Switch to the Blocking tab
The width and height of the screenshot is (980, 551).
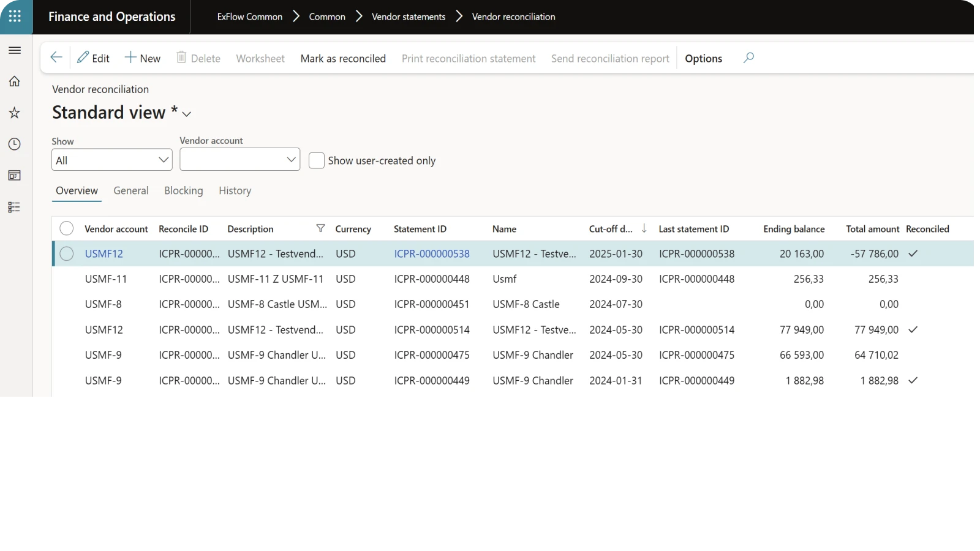point(184,190)
